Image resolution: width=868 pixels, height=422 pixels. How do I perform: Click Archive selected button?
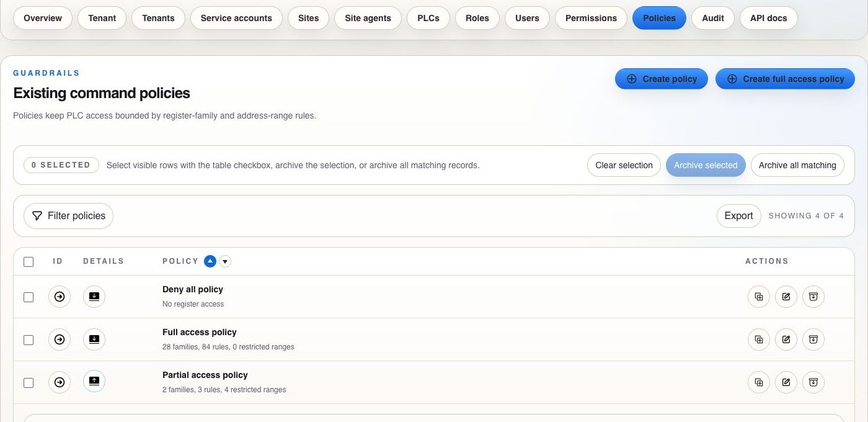tap(706, 165)
